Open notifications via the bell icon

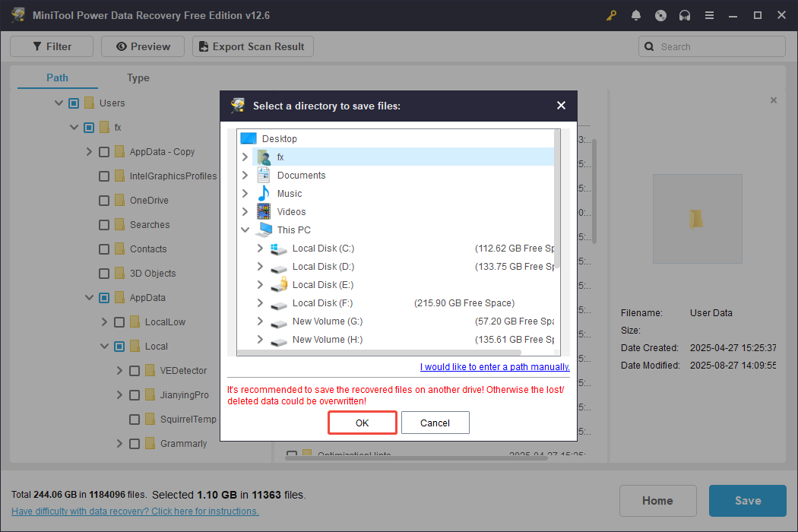tap(636, 14)
